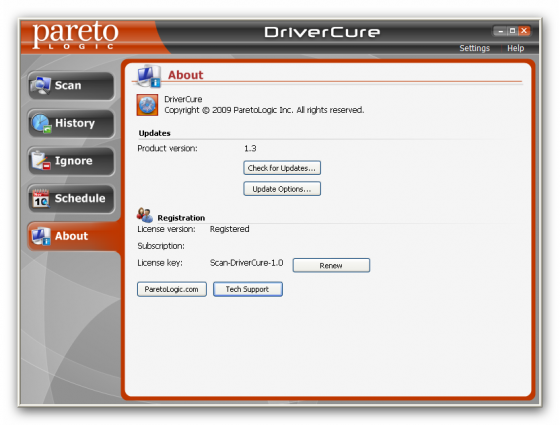Click the Ignore clipboard icon
Image resolution: width=560 pixels, height=425 pixels.
(41, 161)
